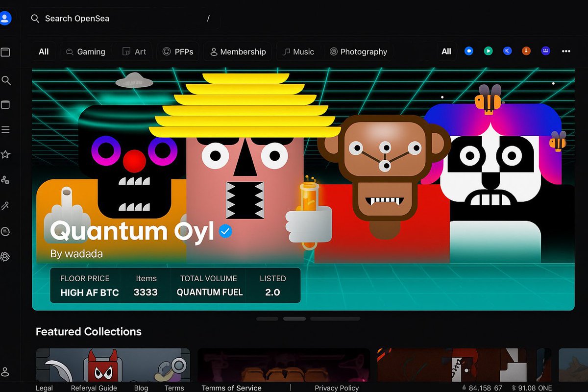The width and height of the screenshot is (588, 392).
Task: Click the magnifier icon in the search bar
Action: coord(35,19)
